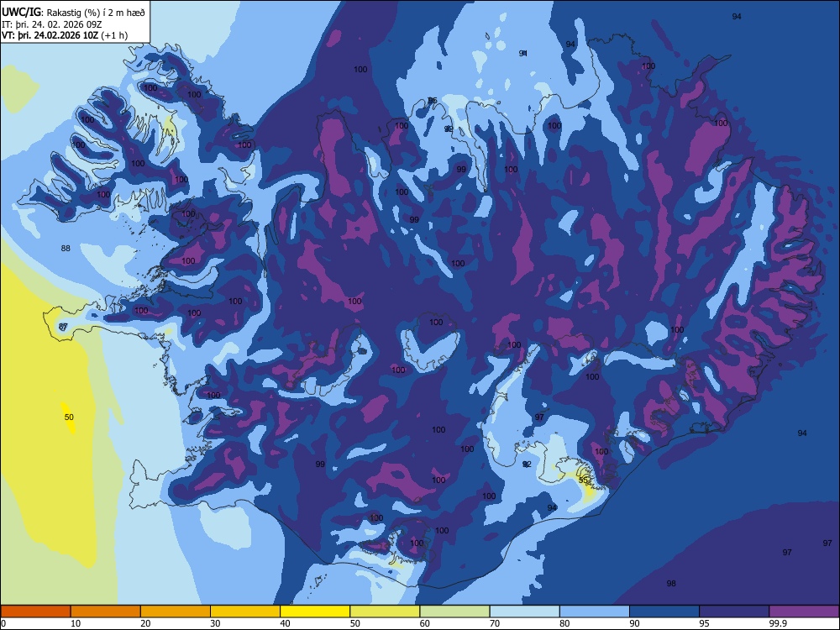Click the map value '88' over the western sea
The image size is (840, 630).
click(x=66, y=248)
